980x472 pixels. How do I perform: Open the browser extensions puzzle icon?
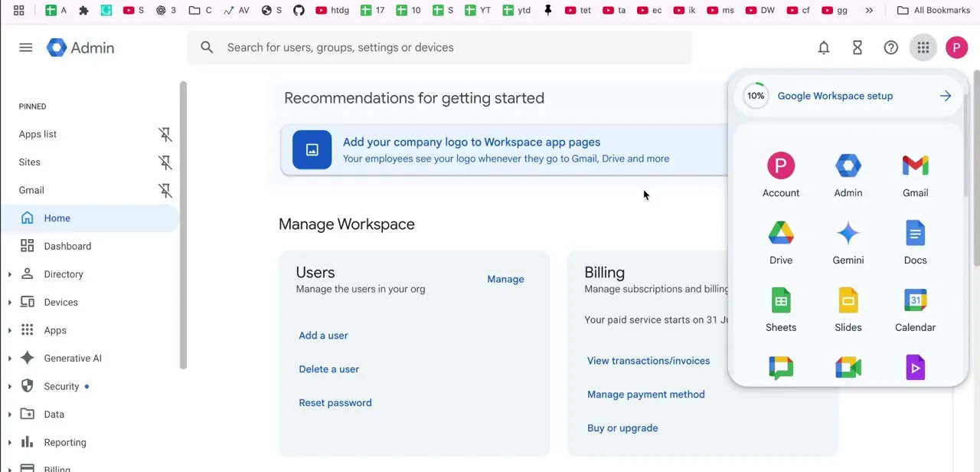click(84, 10)
